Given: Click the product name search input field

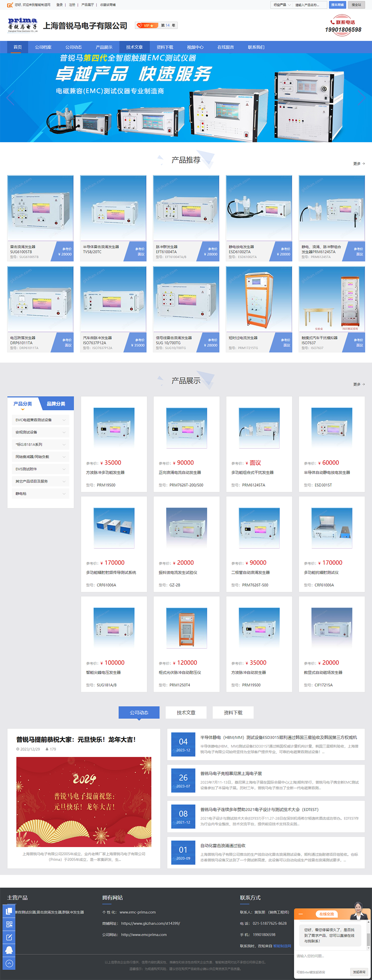Looking at the screenshot, I should point(310,5).
